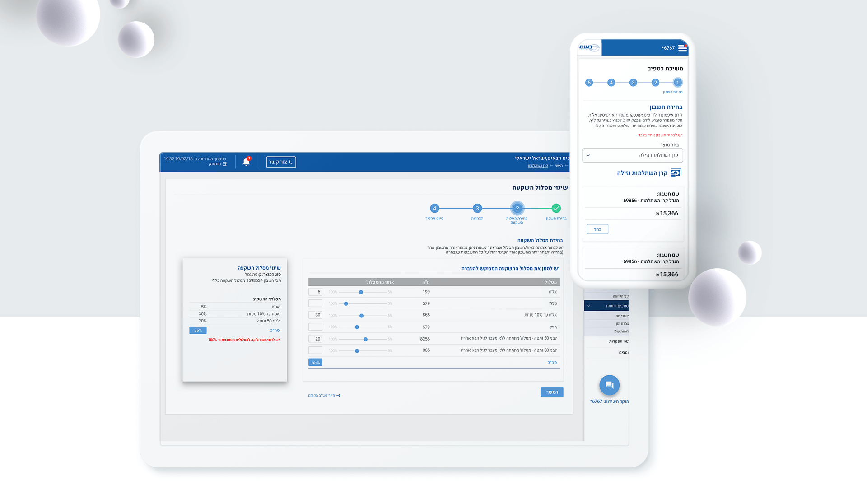Viewport: 867px width, 504px height.
Task: Open the hamburger menu on the phone
Action: click(682, 48)
